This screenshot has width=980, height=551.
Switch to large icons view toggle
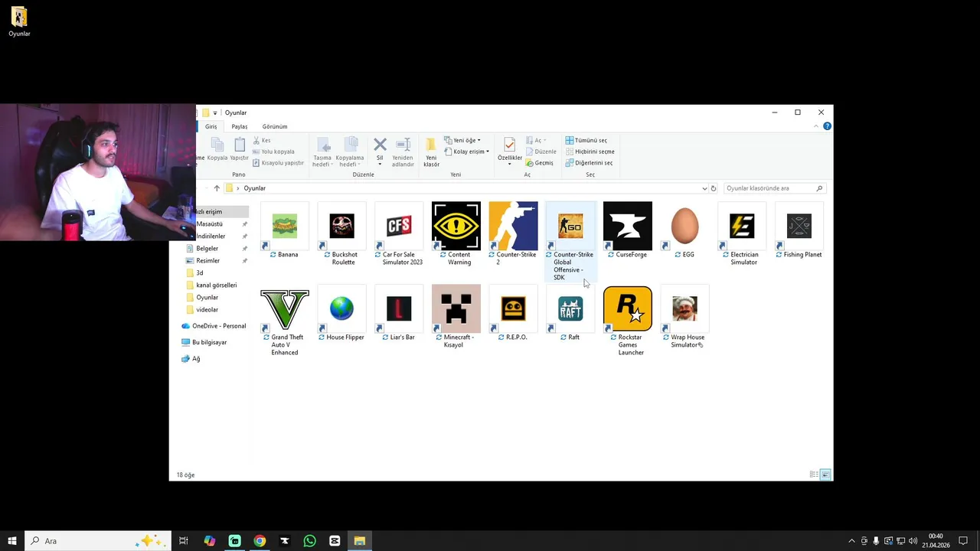click(825, 474)
